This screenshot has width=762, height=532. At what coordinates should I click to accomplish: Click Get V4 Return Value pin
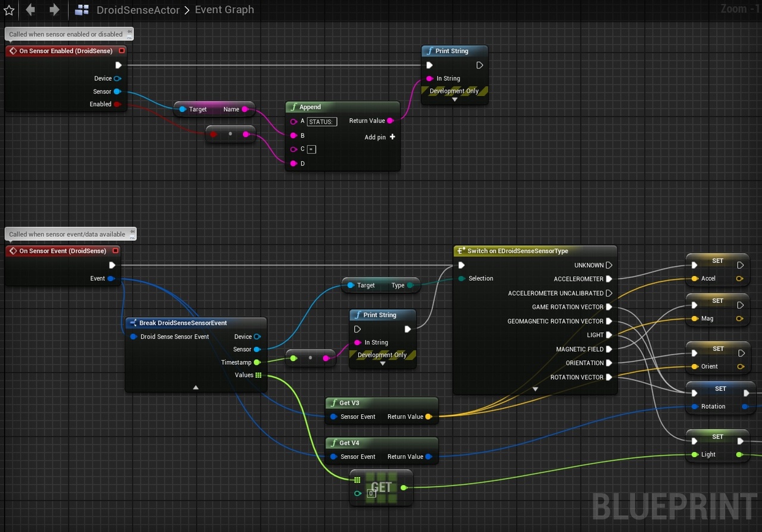(429, 457)
